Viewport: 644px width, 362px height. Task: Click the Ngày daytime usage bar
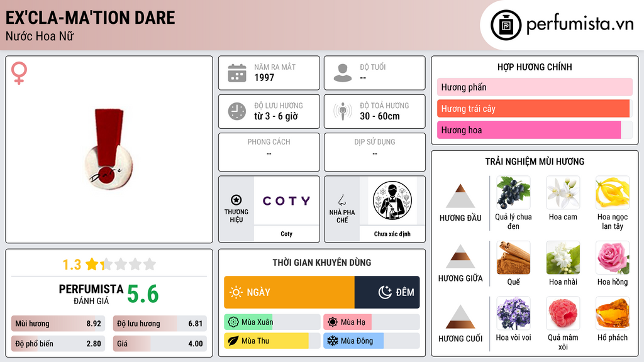point(289,292)
